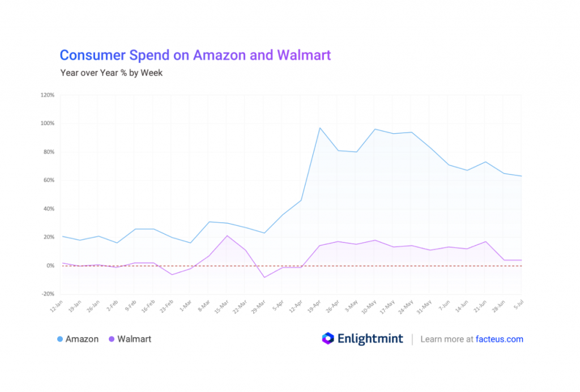Click the -20% y-axis label
Viewport: 580px width, 392px height.
[48, 294]
